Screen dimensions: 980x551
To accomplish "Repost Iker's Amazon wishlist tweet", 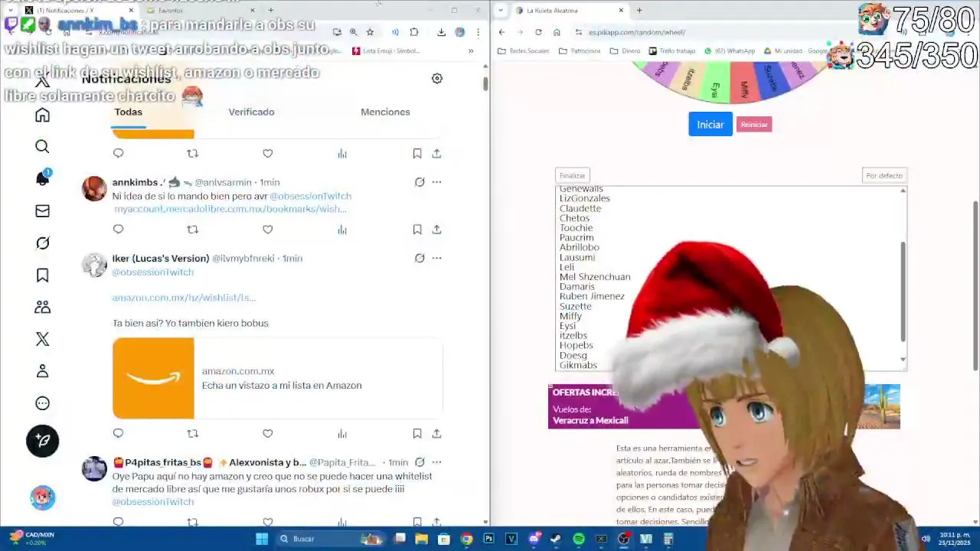I will pyautogui.click(x=192, y=433).
